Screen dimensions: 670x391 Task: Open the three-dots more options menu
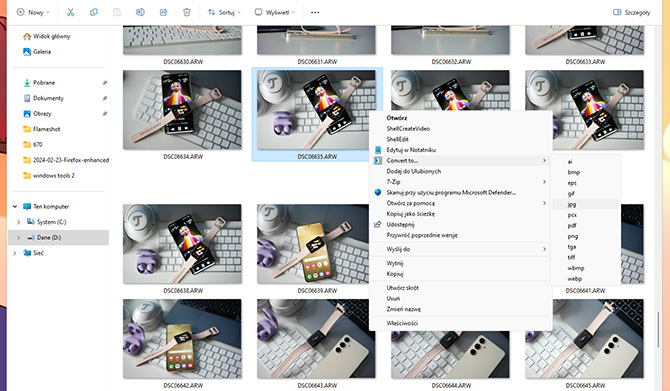pyautogui.click(x=315, y=12)
